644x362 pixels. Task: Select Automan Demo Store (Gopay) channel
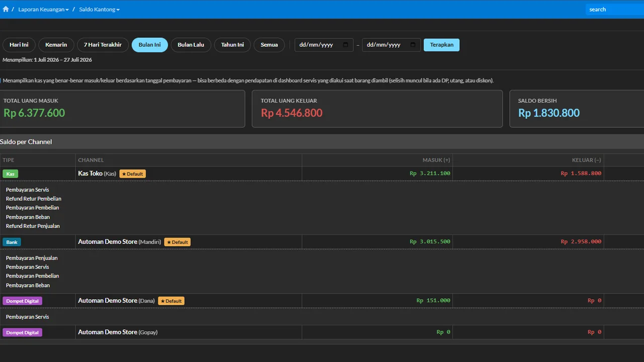(x=118, y=332)
